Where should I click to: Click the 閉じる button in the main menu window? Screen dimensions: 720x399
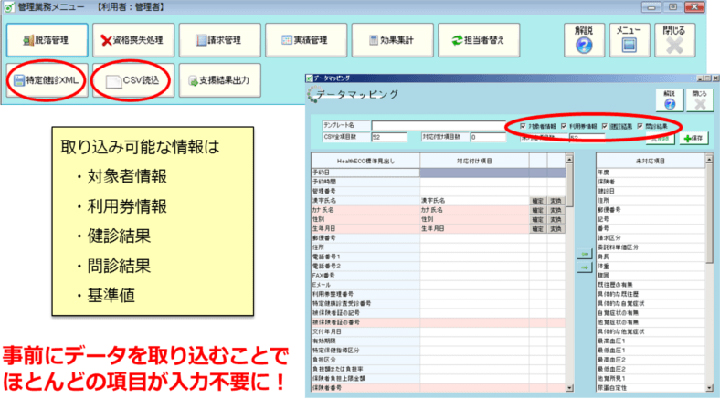coord(674,40)
